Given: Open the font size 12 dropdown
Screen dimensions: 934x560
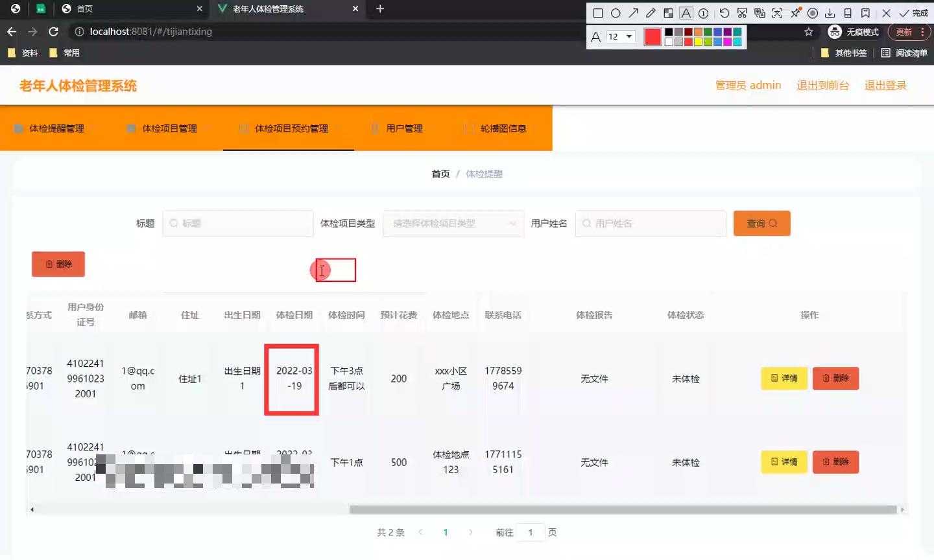Looking at the screenshot, I should 620,37.
